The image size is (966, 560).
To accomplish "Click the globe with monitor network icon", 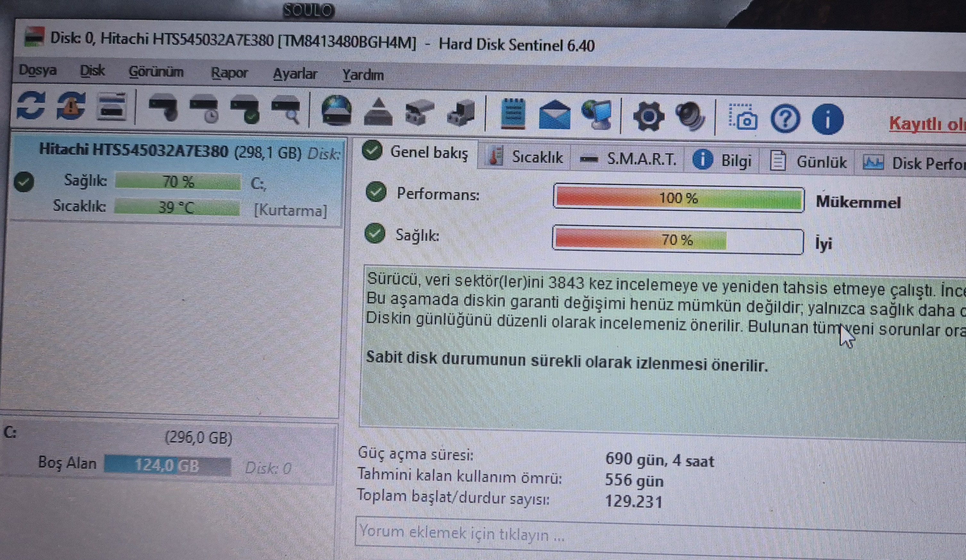I will click(597, 115).
